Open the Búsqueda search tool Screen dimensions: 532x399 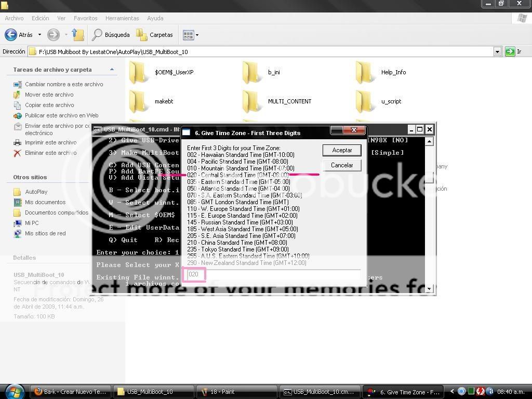[x=111, y=35]
